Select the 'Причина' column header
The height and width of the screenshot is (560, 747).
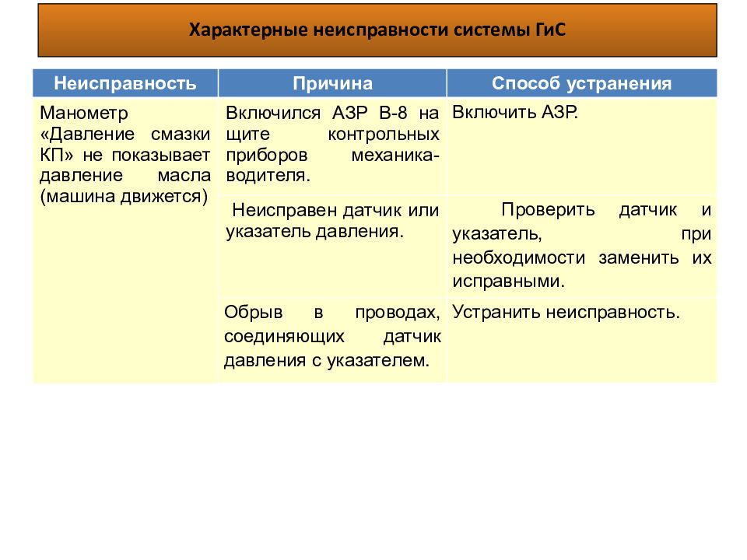click(332, 83)
